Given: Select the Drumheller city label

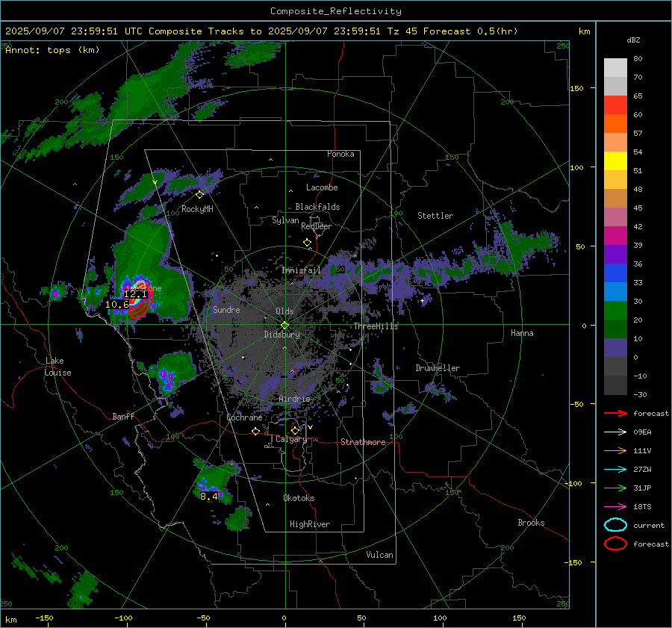Looking at the screenshot, I should point(438,368).
